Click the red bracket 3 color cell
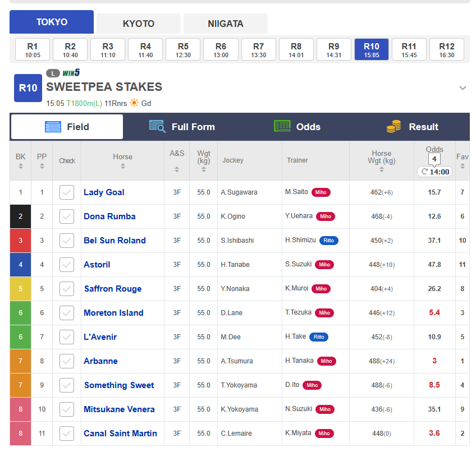The image size is (476, 452). click(x=21, y=241)
